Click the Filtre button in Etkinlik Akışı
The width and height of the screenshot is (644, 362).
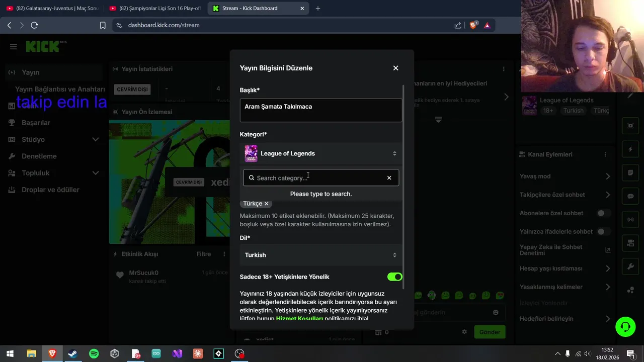[204, 254]
